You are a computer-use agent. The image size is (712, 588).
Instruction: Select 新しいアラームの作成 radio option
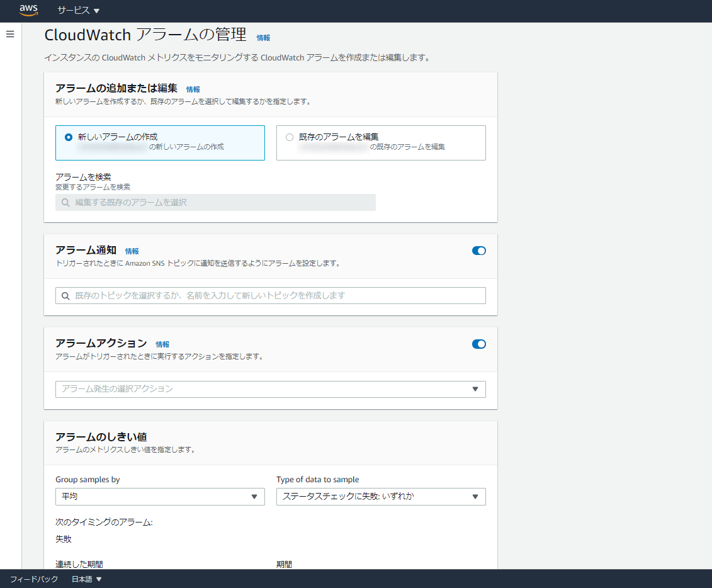coord(69,137)
